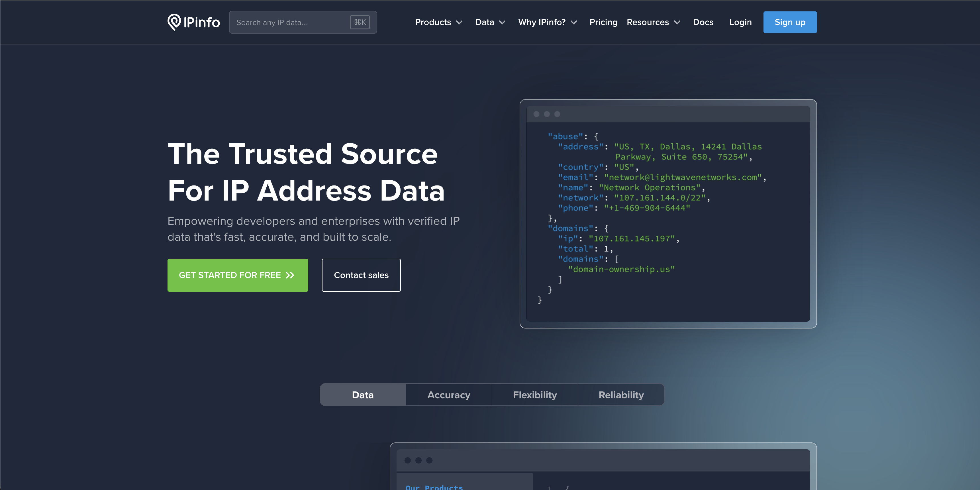Click the Contact sales button
980x490 pixels.
361,275
